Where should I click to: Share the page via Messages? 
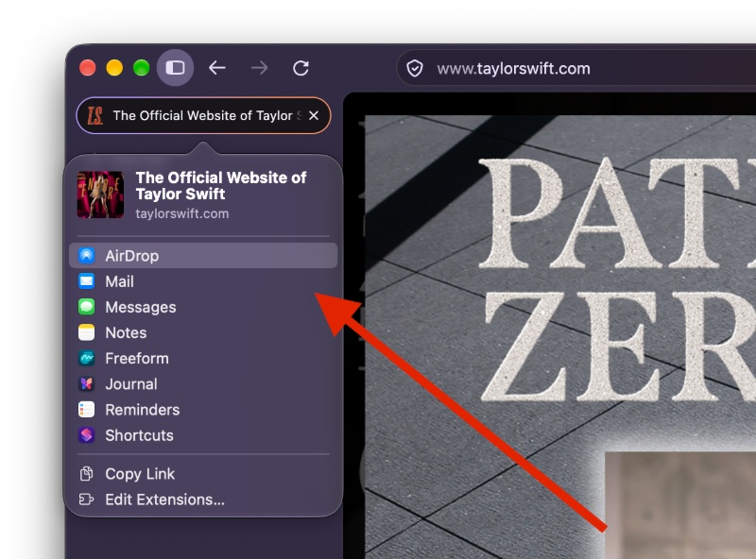coord(203,307)
